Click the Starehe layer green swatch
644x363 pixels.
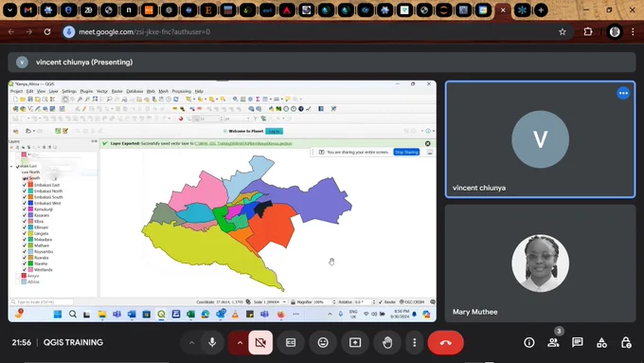tap(30, 263)
